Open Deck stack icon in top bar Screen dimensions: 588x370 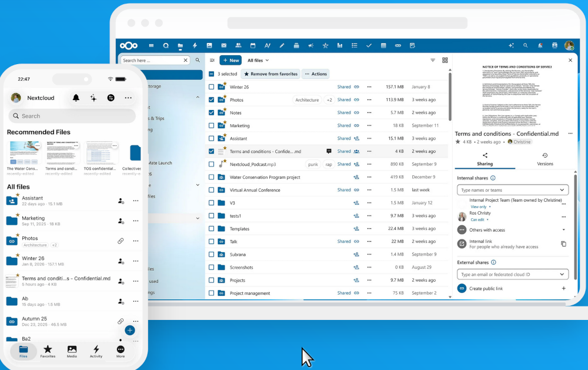(x=296, y=46)
